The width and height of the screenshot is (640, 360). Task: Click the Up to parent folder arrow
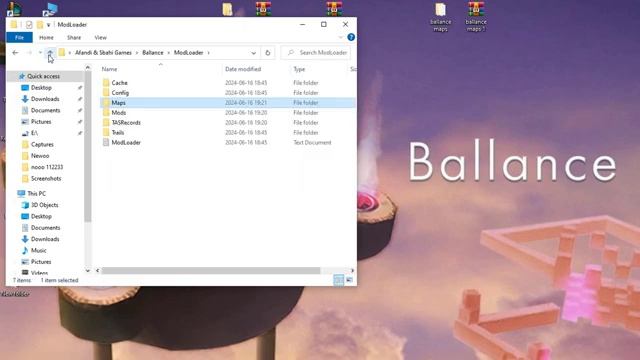50,52
